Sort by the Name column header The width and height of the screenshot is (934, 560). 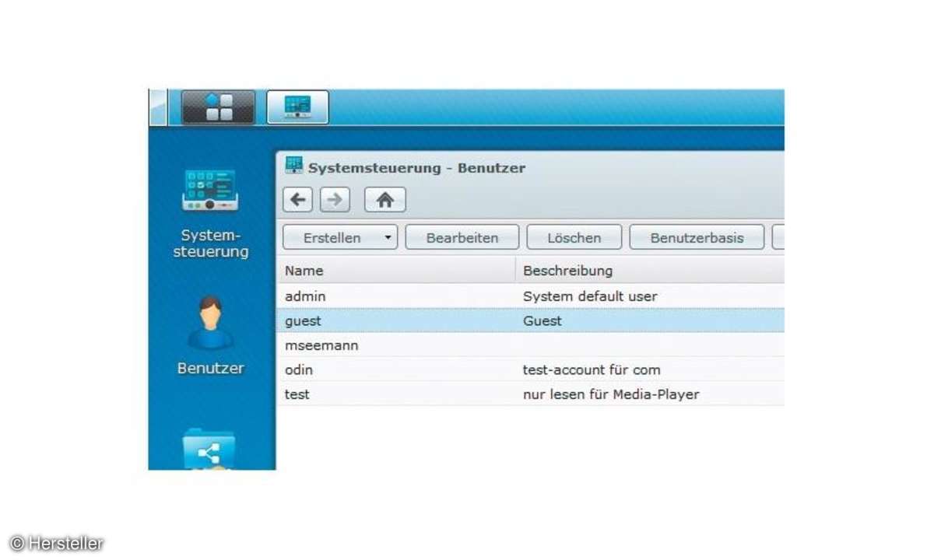(396, 271)
